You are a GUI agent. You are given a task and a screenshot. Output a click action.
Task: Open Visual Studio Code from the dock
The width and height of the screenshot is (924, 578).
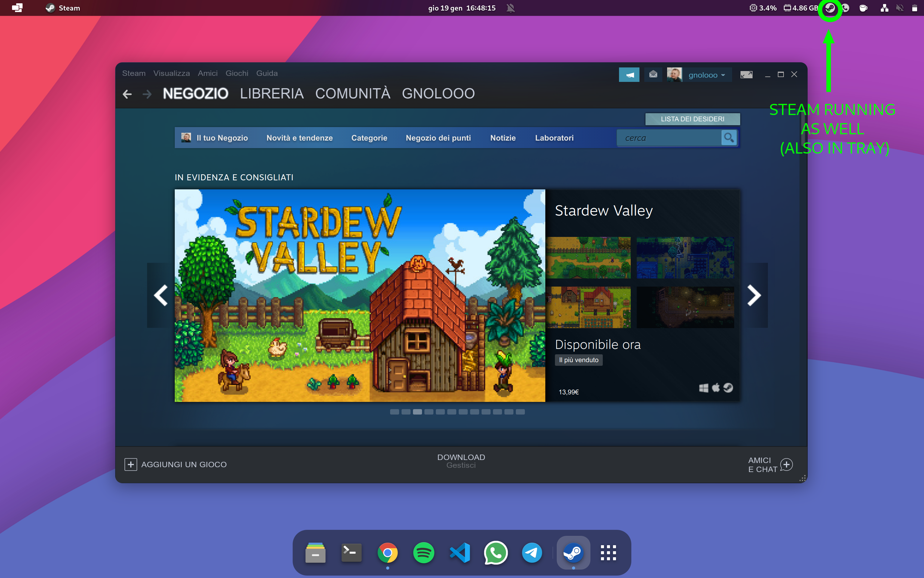[x=460, y=553]
